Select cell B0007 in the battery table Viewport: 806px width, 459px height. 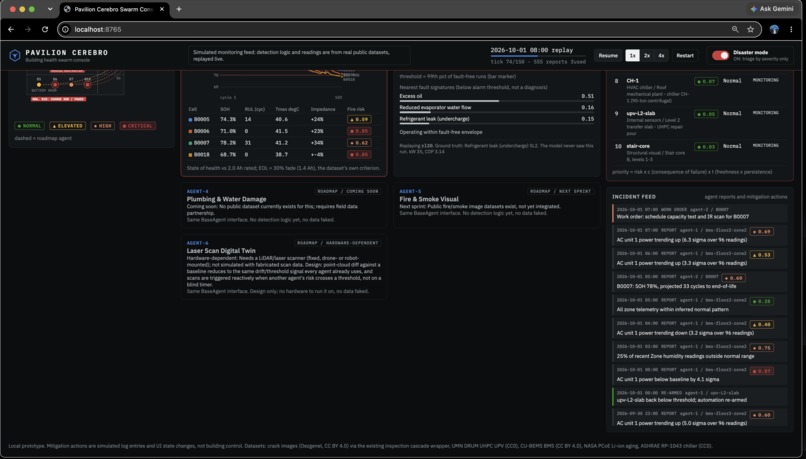tap(284, 143)
